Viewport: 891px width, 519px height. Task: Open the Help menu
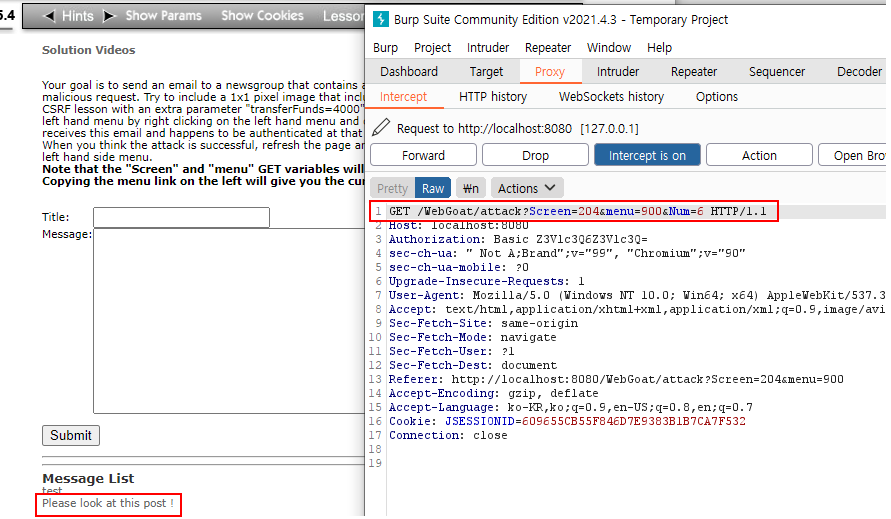pyautogui.click(x=659, y=48)
